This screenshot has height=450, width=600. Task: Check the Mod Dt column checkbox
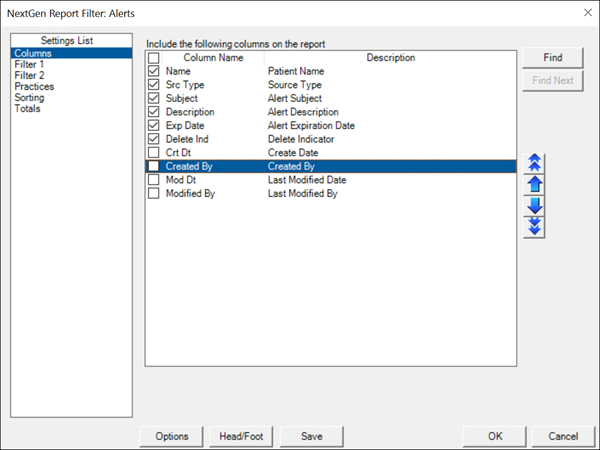pyautogui.click(x=153, y=180)
